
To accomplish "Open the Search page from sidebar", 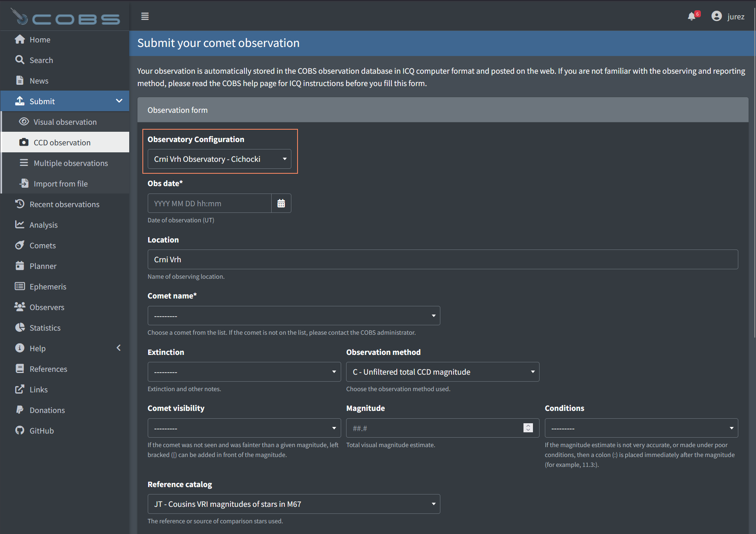I will [x=41, y=60].
